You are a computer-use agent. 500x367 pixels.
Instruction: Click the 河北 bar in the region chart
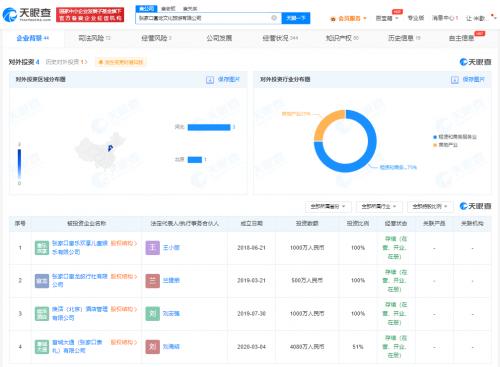(209, 127)
